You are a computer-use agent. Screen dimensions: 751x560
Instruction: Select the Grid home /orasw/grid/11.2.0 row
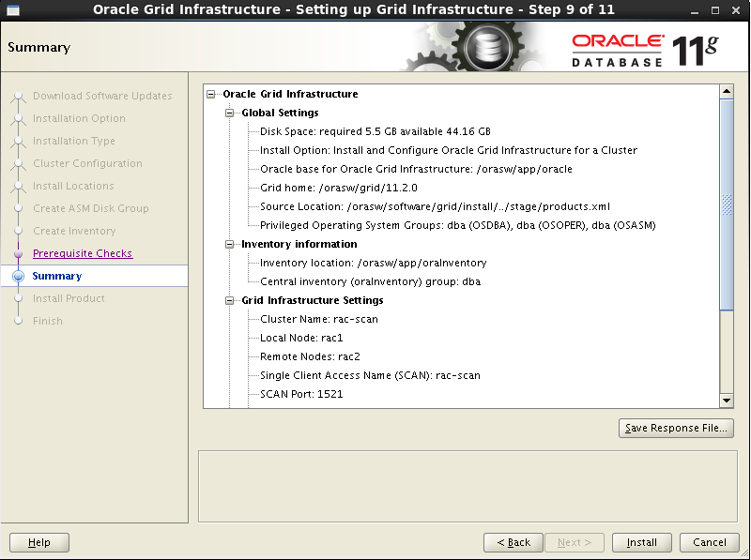coord(339,188)
